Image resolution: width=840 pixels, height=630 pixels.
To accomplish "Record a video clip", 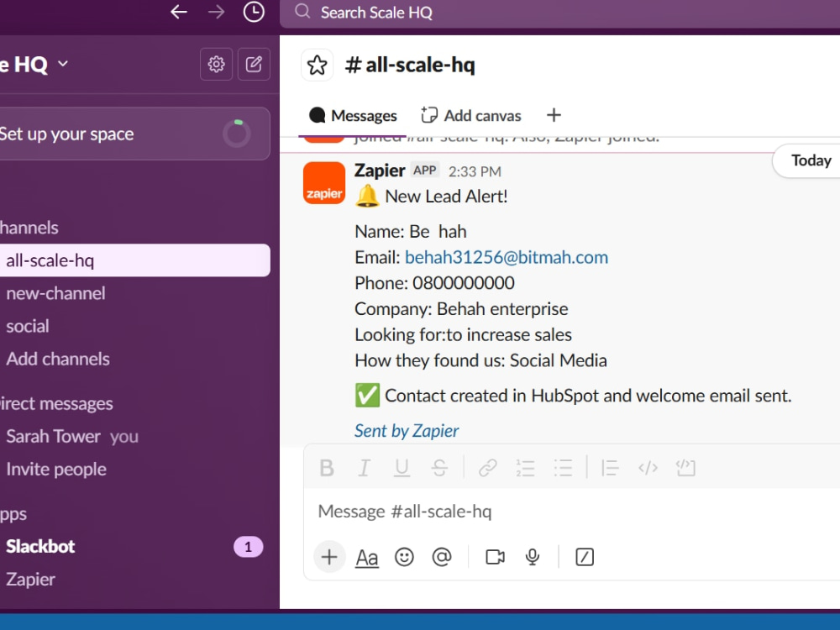I will coord(495,557).
